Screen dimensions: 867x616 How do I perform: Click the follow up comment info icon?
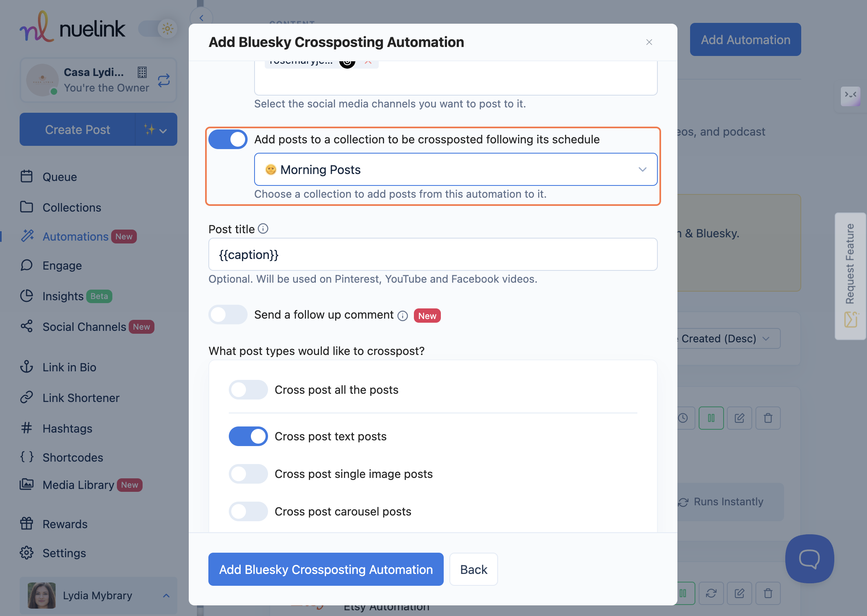coord(403,316)
